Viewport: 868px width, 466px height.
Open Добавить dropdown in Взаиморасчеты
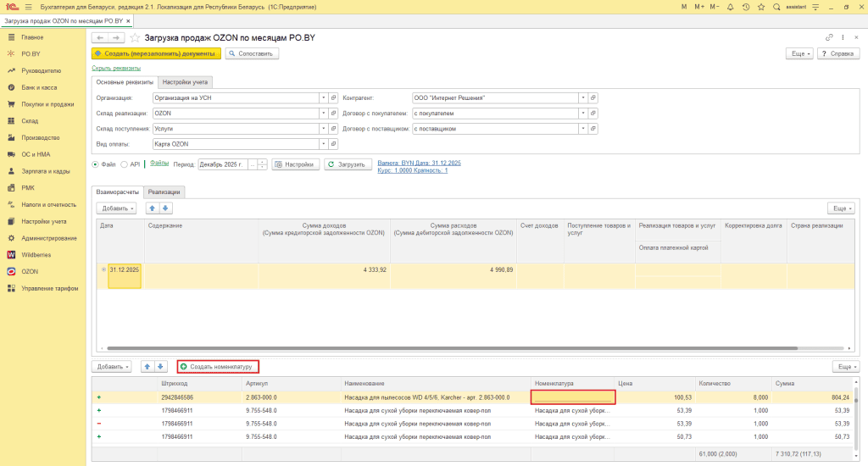tap(116, 208)
